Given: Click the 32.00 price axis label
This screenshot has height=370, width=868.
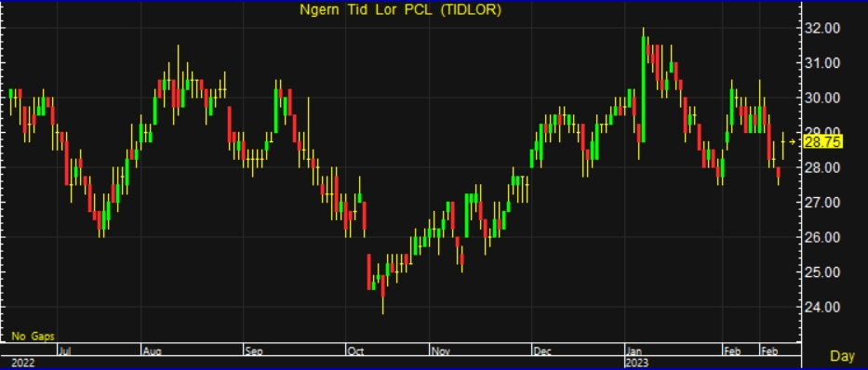Looking at the screenshot, I should (823, 28).
